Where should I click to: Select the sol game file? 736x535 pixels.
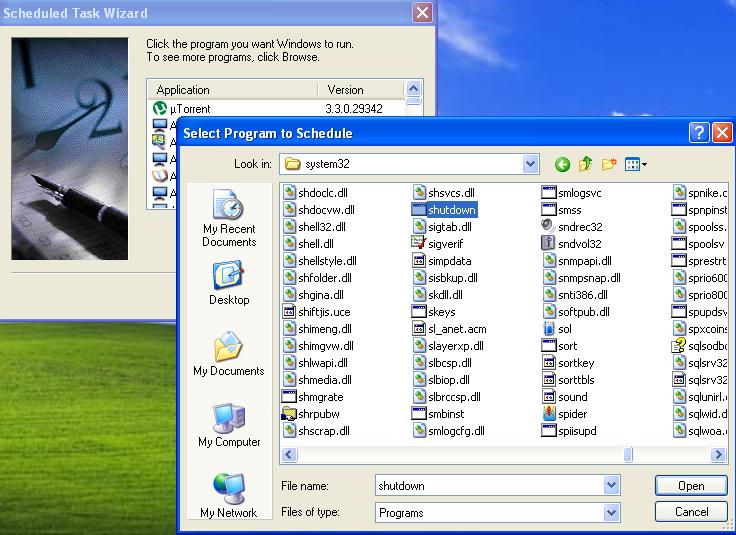click(557, 329)
